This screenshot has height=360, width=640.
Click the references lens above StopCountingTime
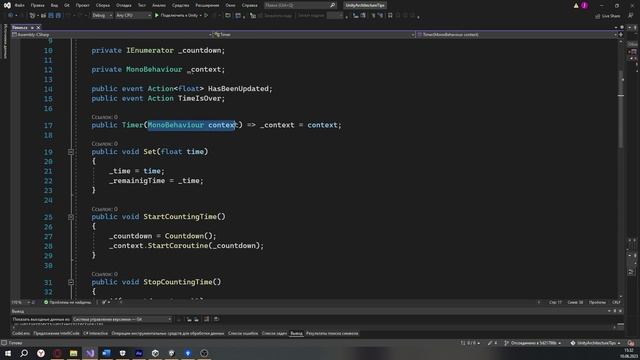tap(104, 274)
